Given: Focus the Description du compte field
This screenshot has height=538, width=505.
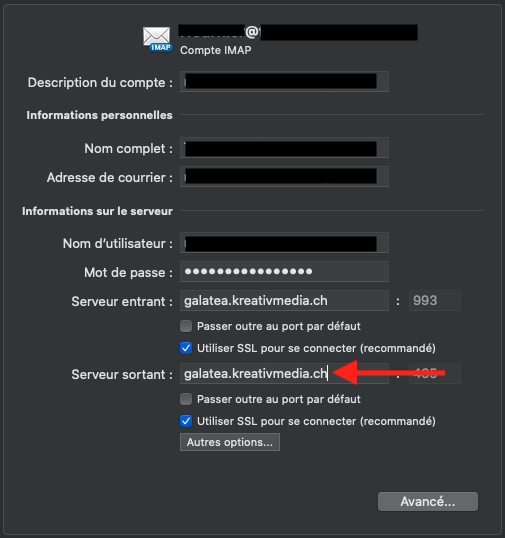Looking at the screenshot, I should pos(284,82).
